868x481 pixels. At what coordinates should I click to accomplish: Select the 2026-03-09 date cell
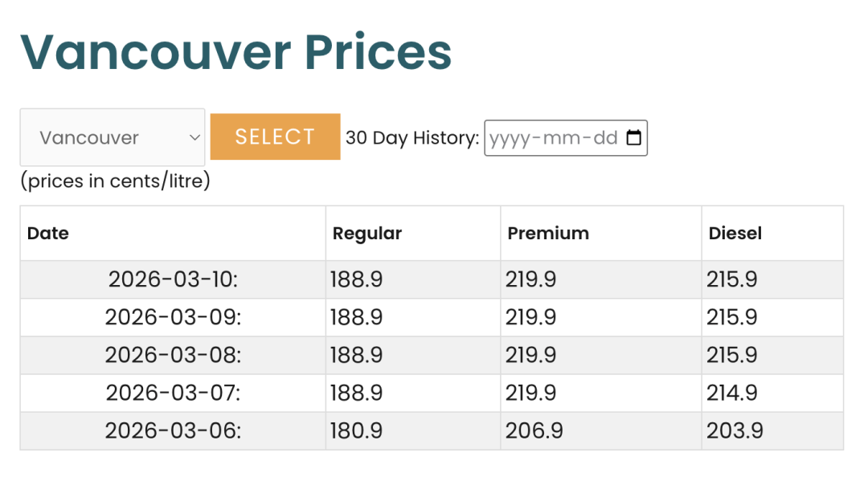[x=174, y=317]
